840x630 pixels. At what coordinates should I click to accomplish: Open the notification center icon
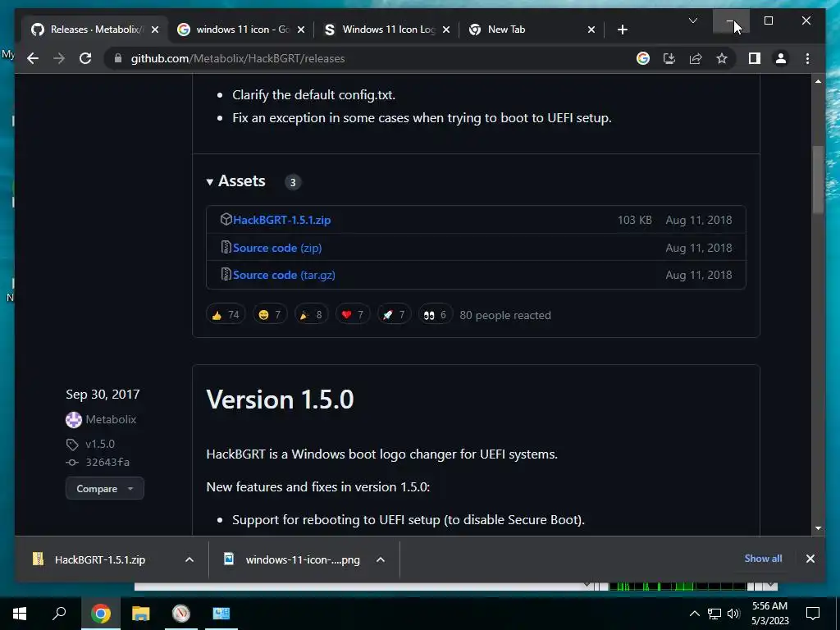pos(813,614)
